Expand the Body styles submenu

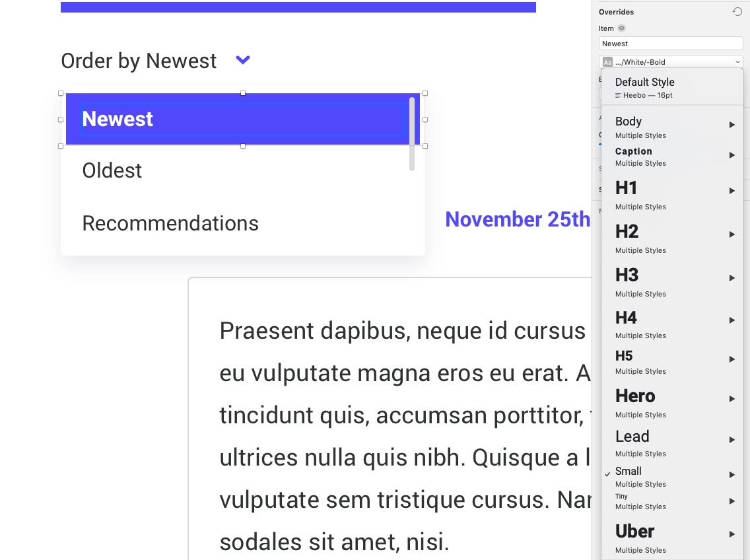[672, 127]
